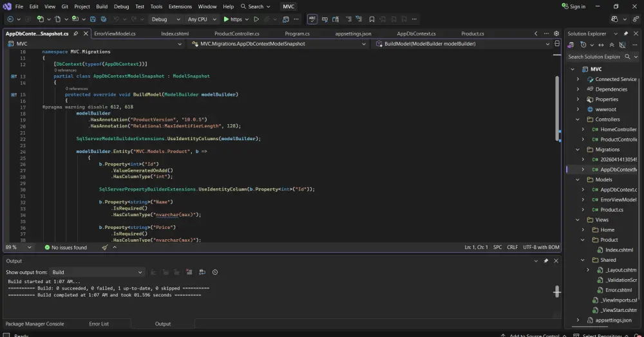
Task: Click the Navigate Backward arrow icon
Action: pos(11,19)
